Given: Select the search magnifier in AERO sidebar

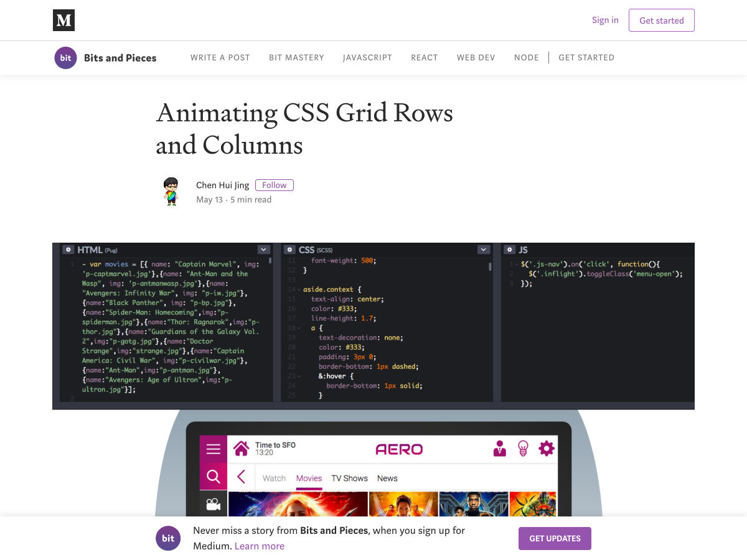Looking at the screenshot, I should 213,477.
